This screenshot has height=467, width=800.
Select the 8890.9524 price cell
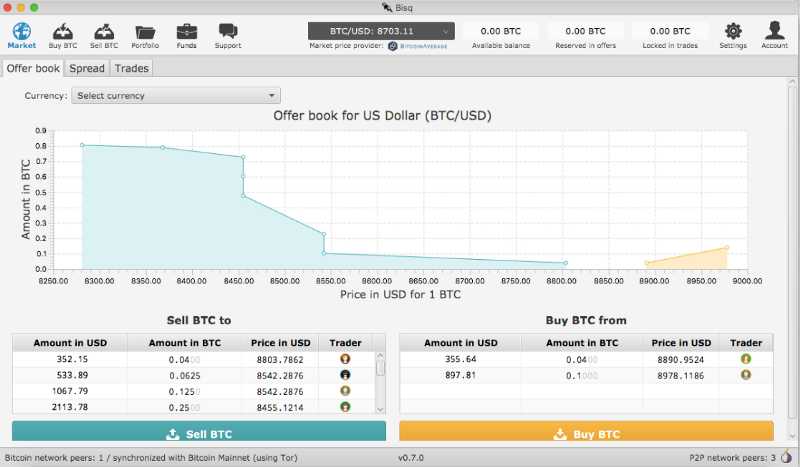pyautogui.click(x=681, y=359)
